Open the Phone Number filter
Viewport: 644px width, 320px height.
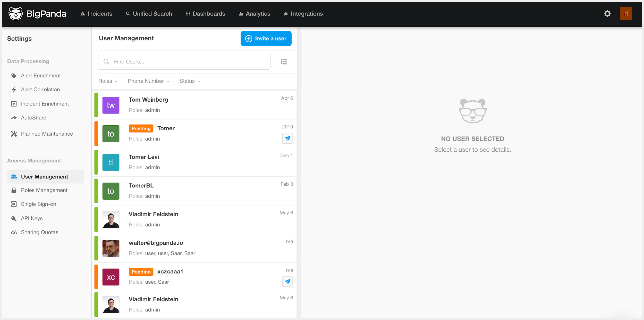point(148,81)
